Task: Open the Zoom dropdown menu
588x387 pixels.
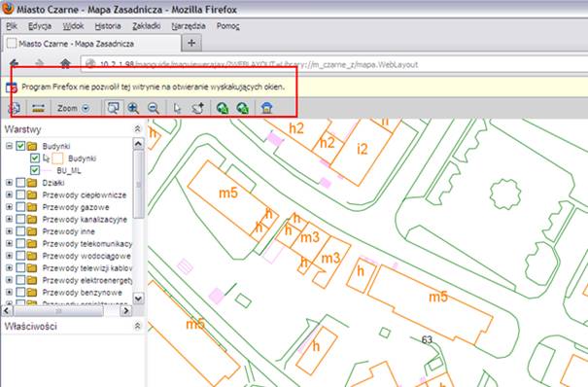Action: point(73,108)
